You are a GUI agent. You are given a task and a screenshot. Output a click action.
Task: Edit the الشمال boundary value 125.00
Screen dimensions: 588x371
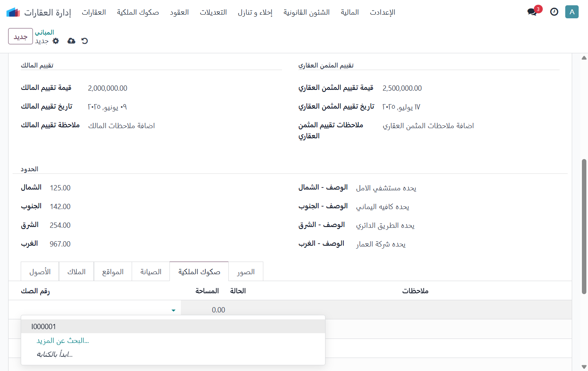(x=60, y=188)
